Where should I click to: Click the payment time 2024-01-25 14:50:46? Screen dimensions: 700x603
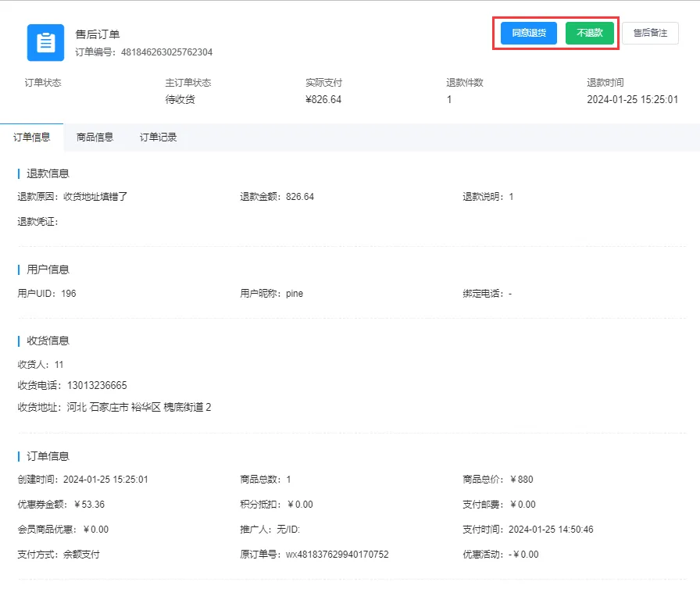(x=551, y=530)
